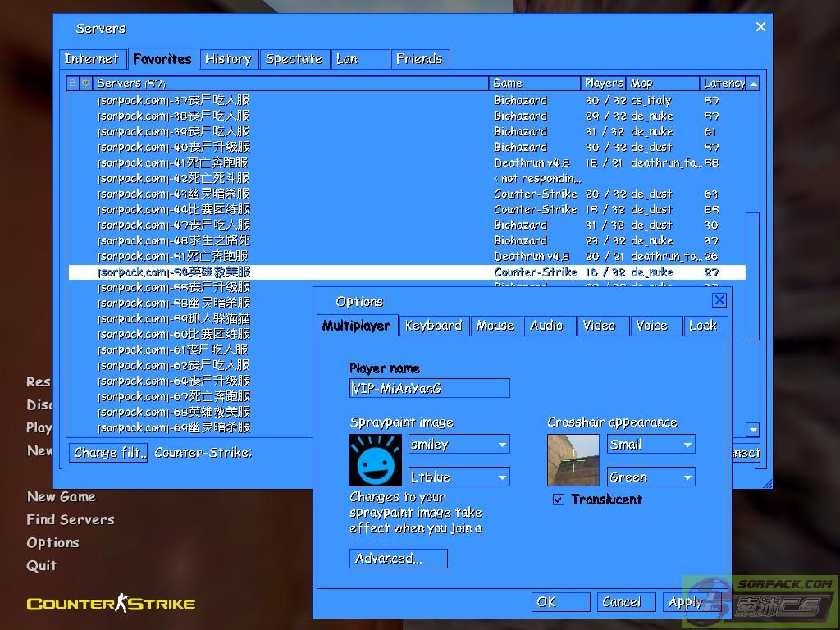Click the crosshair preview image
Viewport: 840px width, 630px height.
pos(573,460)
